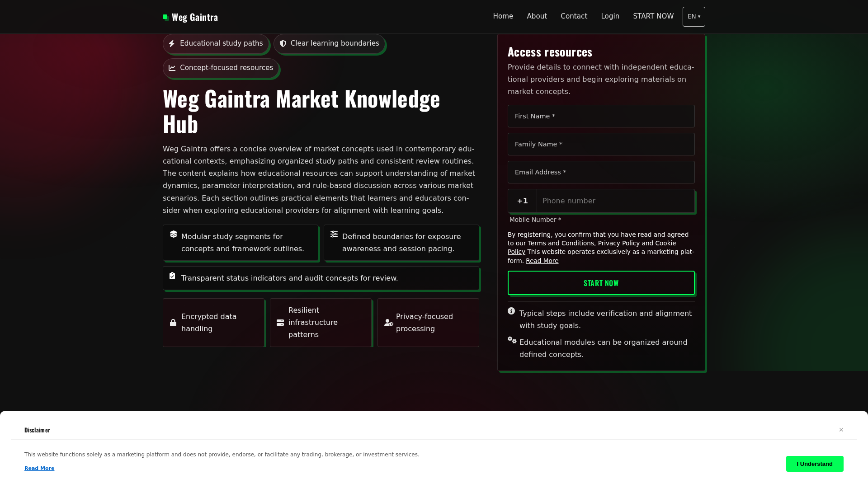Click the lock icon for Encrypted data handling
The height and width of the screenshot is (488, 868).
pos(173,323)
